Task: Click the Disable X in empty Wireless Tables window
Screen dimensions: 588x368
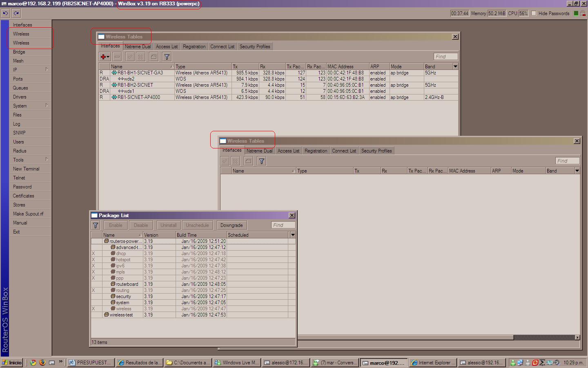Action: coord(236,161)
